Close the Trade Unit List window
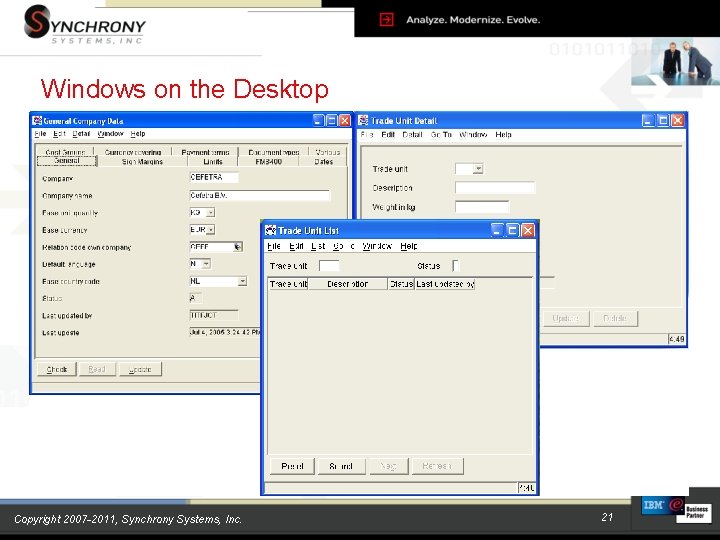This screenshot has width=720, height=540. coord(528,230)
